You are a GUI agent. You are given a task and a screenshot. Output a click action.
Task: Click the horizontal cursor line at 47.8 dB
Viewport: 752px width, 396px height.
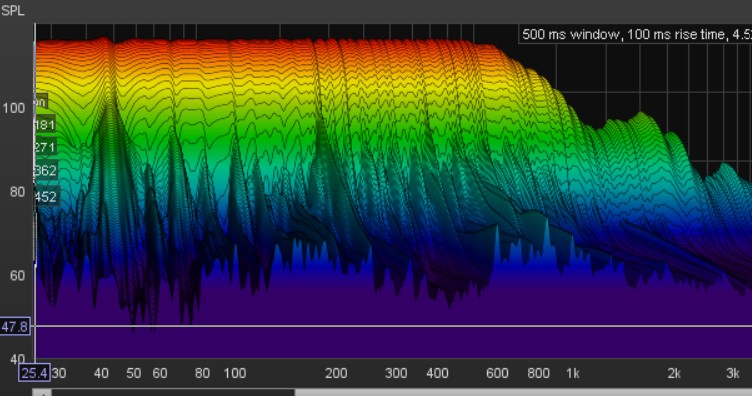393,326
